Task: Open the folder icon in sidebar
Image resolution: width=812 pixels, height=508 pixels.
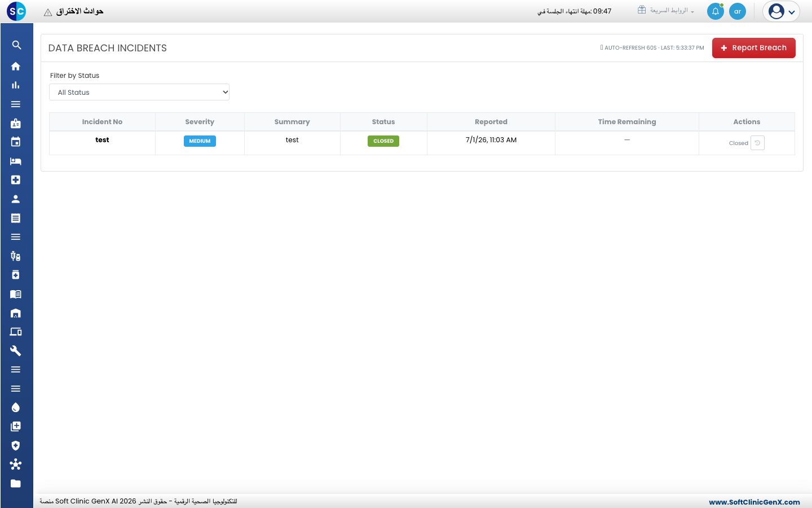Action: [16, 484]
